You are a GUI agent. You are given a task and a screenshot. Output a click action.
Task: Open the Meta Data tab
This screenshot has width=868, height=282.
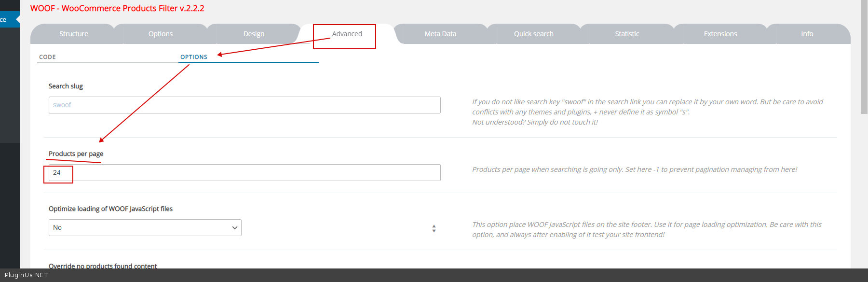tap(440, 34)
